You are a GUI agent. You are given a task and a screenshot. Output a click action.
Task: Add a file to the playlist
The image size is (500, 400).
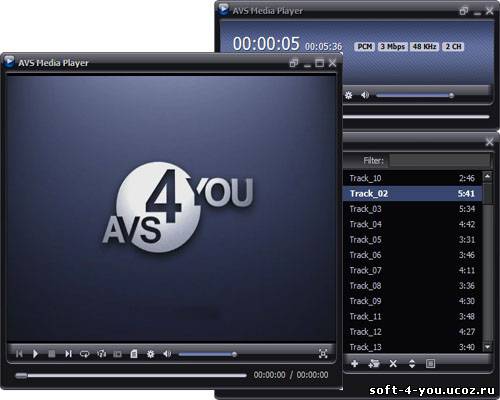click(x=355, y=364)
